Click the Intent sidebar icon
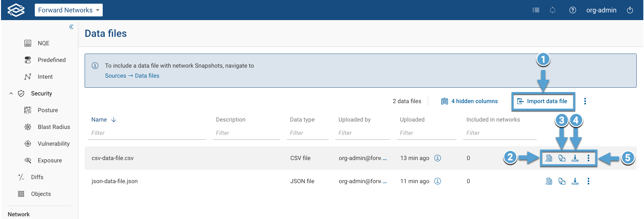644x219 pixels. [x=28, y=77]
